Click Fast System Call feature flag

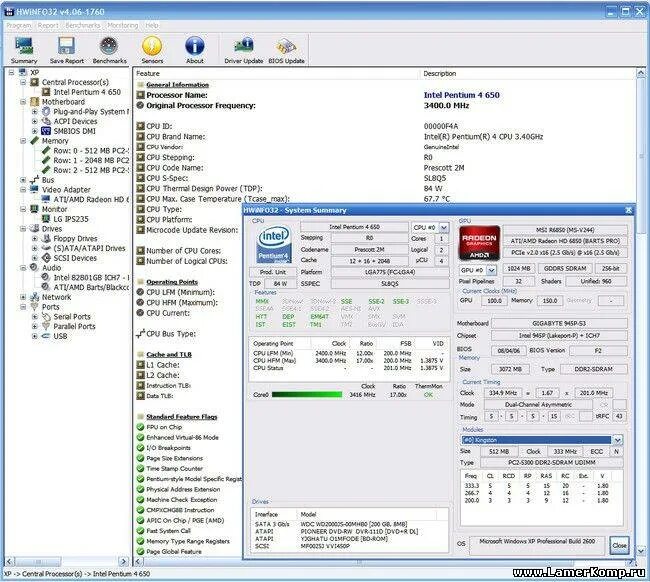168,531
